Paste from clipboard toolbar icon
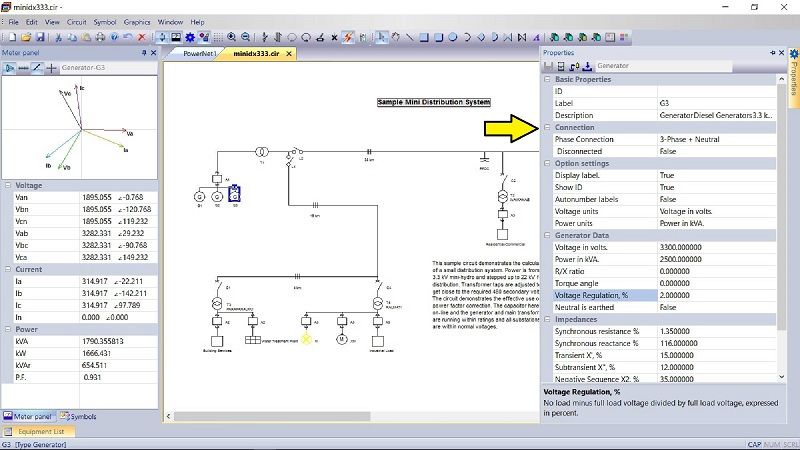Viewport: 800px width, 450px height. tap(86, 37)
